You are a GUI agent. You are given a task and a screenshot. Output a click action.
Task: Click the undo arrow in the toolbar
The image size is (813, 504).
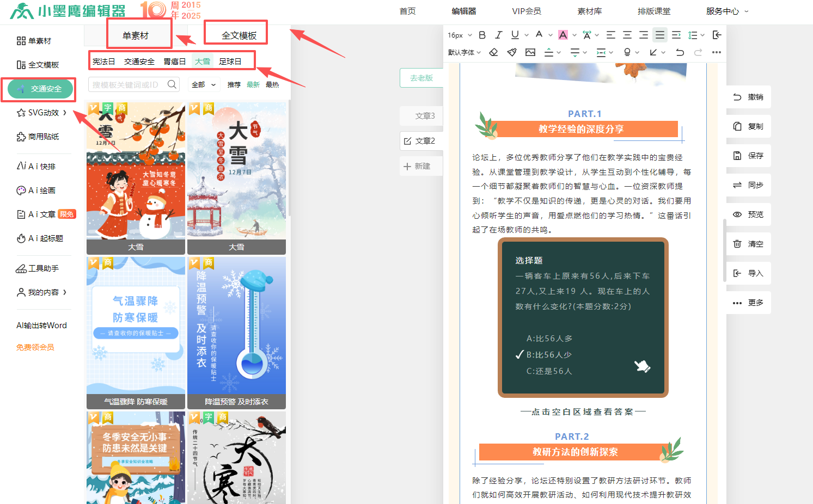point(680,52)
